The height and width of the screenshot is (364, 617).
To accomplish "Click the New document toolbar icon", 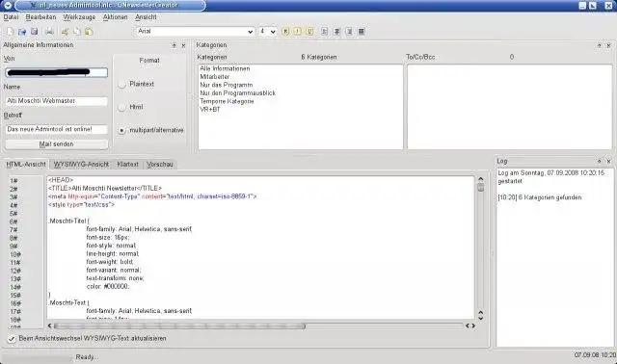I will click(x=11, y=32).
